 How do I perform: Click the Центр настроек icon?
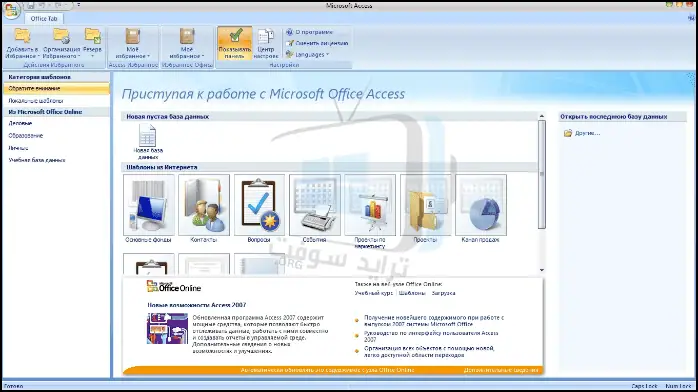[266, 37]
